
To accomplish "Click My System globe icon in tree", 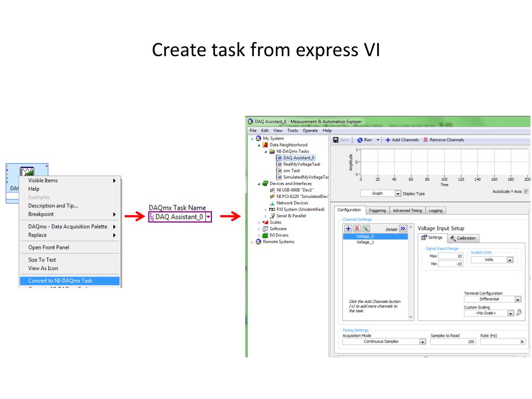I will pos(258,138).
